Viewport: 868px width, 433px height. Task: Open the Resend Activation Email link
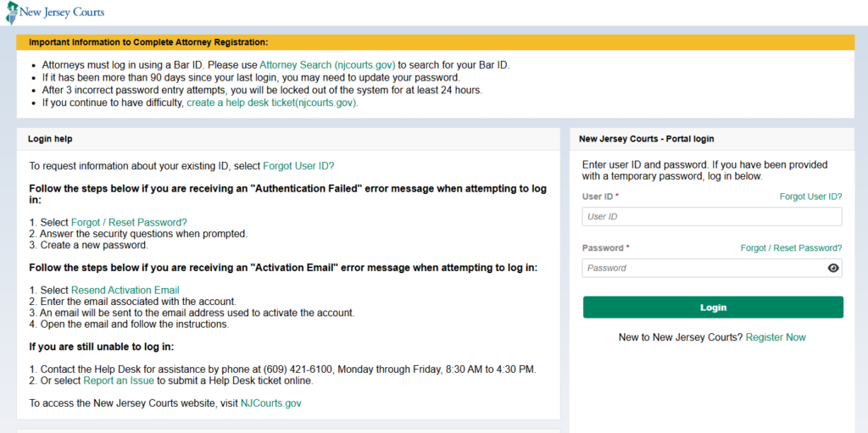pos(125,290)
